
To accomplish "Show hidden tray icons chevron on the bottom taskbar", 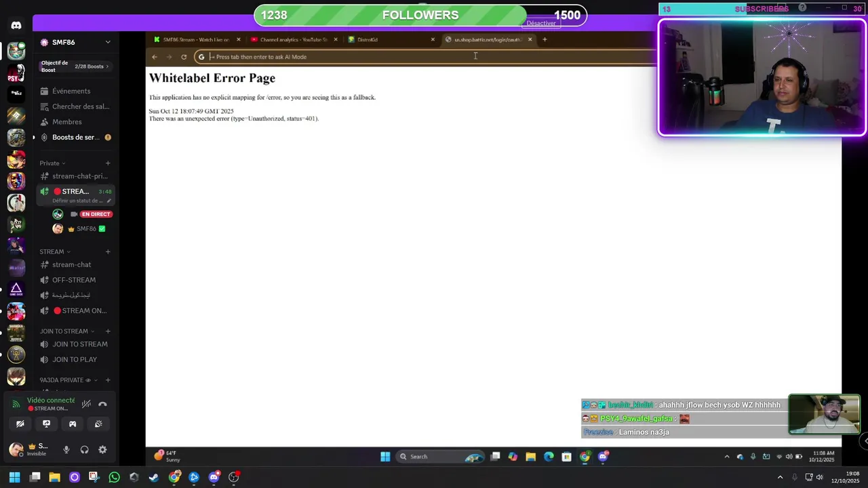I will tap(780, 477).
